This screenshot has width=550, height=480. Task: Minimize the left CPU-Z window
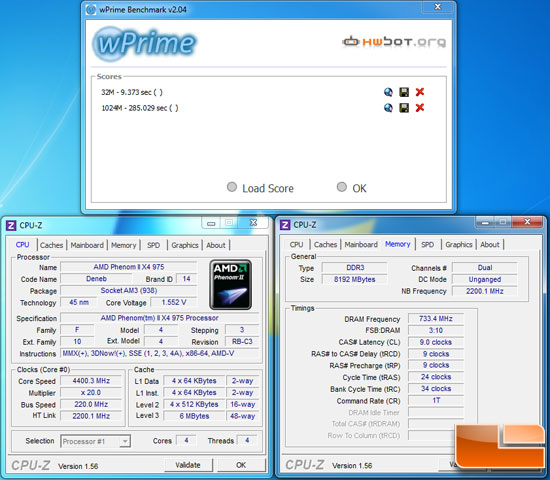coord(211,223)
